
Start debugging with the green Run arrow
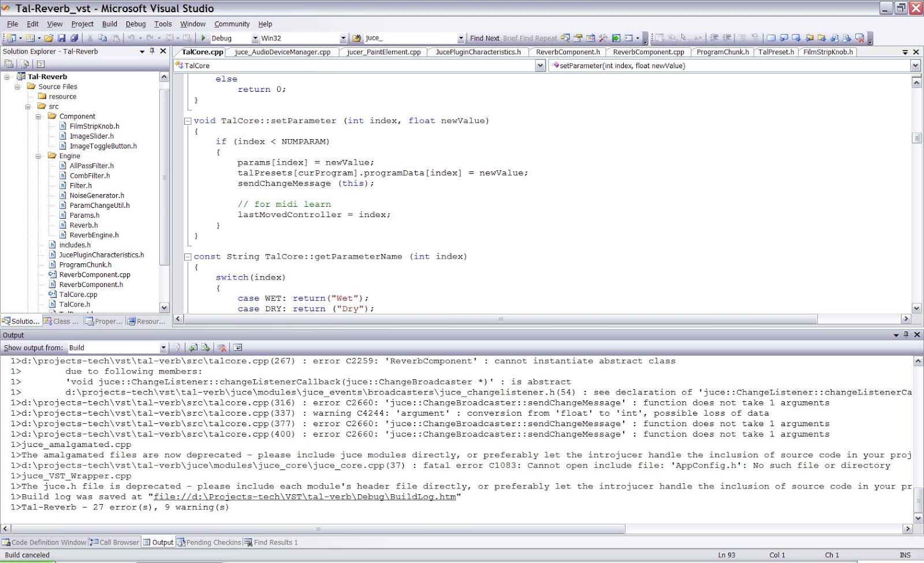pos(203,38)
